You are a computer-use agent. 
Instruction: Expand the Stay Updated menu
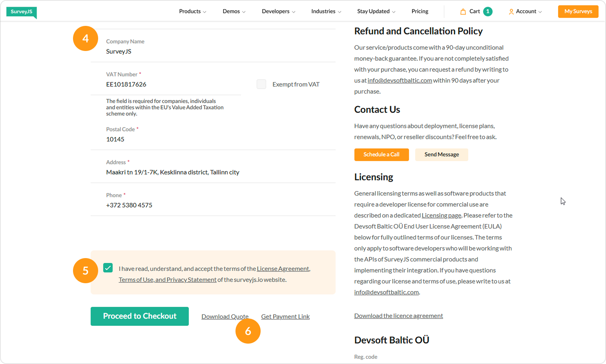click(376, 11)
